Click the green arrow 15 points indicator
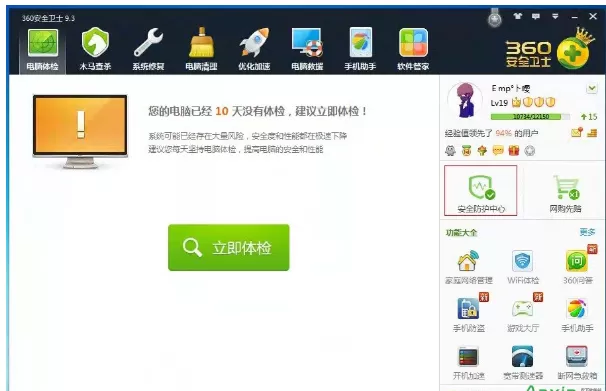This screenshot has width=606, height=391. (x=589, y=116)
